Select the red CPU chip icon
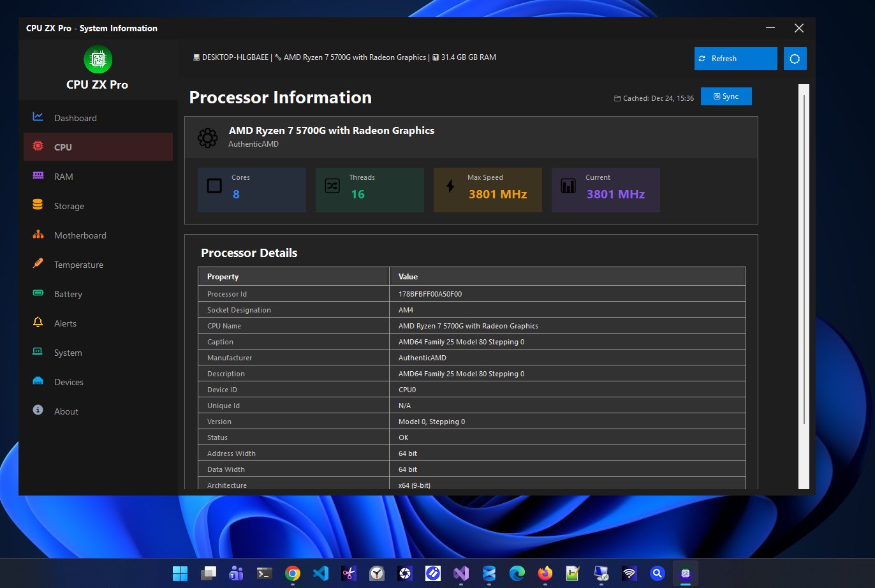Viewport: 875px width, 588px height. coord(38,147)
